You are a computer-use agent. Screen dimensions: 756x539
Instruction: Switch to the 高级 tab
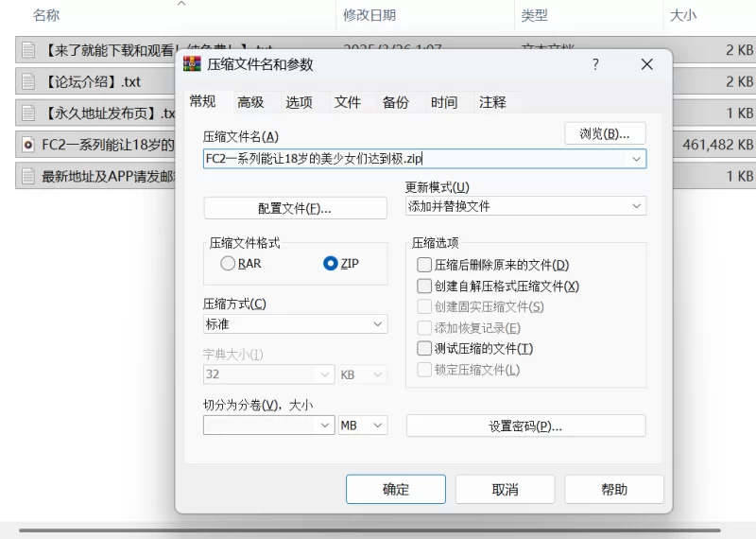(250, 102)
